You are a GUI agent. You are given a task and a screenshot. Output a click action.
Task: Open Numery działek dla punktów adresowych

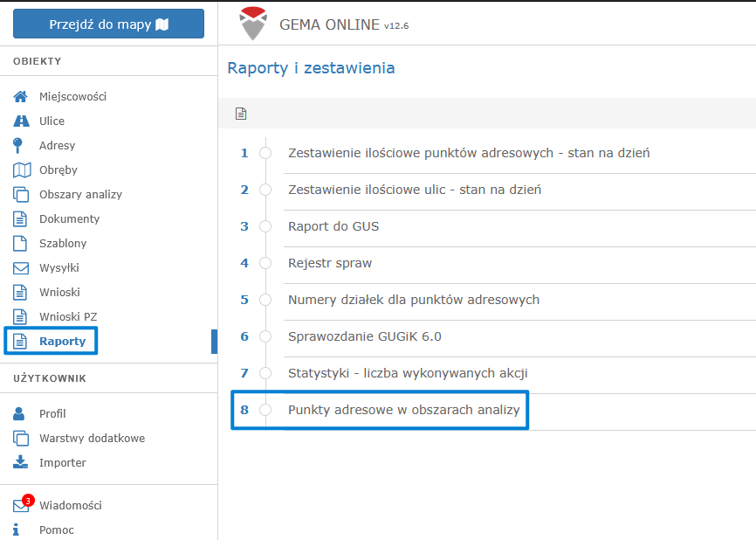click(x=414, y=300)
